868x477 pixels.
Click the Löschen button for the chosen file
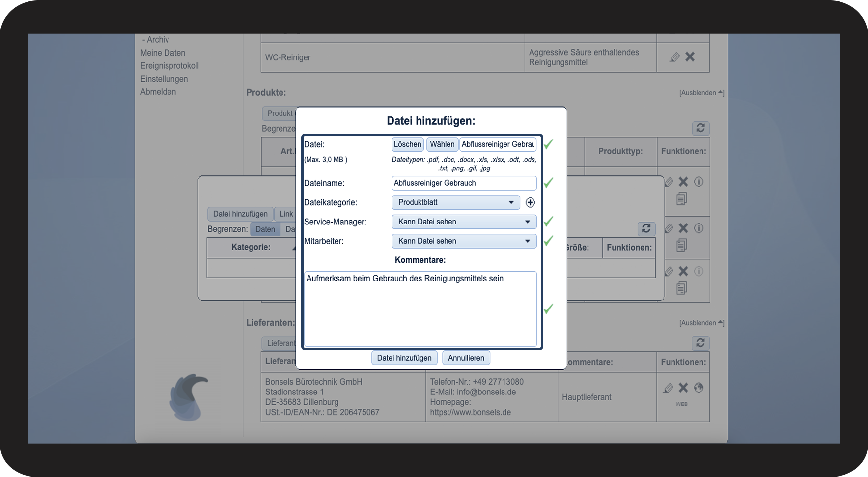pyautogui.click(x=408, y=144)
